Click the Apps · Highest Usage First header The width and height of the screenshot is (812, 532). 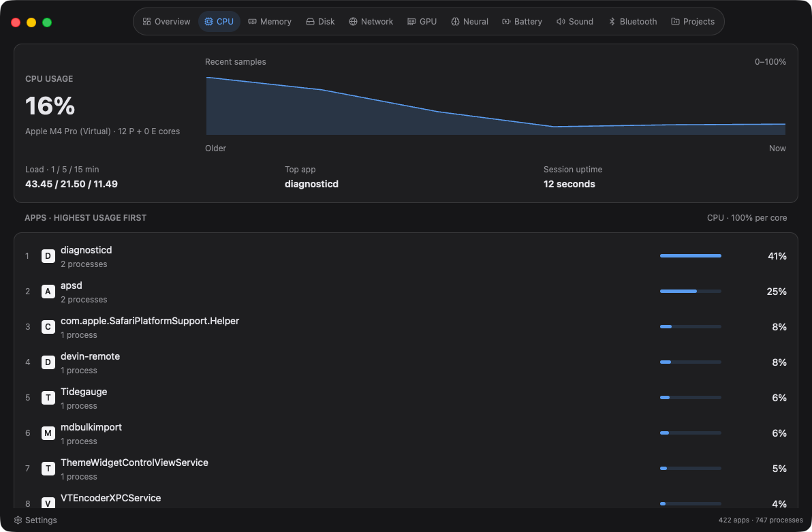click(85, 217)
